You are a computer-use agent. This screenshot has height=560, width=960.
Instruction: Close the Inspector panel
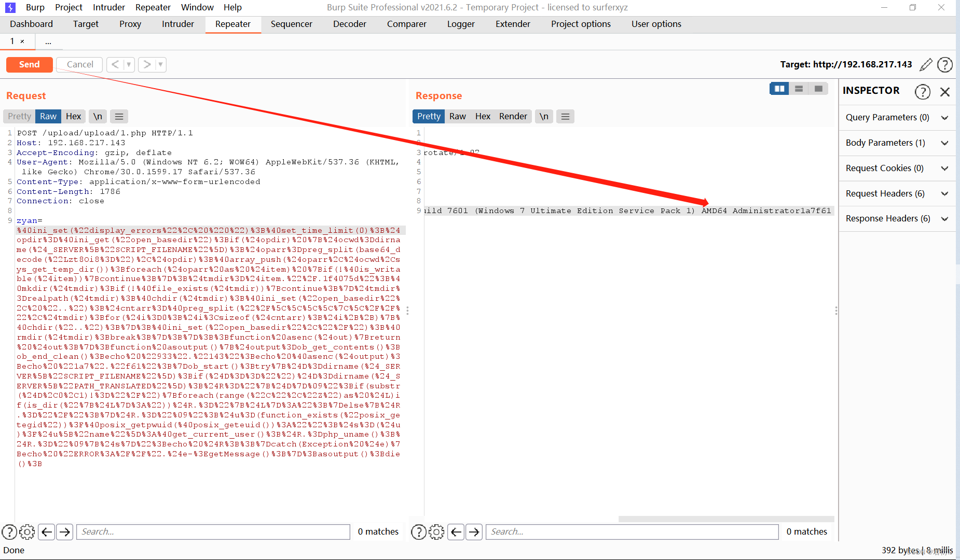tap(945, 92)
